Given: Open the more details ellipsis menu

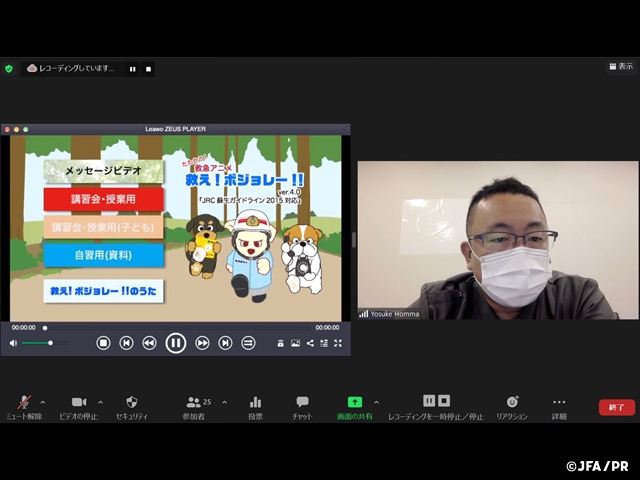Looking at the screenshot, I should point(559,407).
